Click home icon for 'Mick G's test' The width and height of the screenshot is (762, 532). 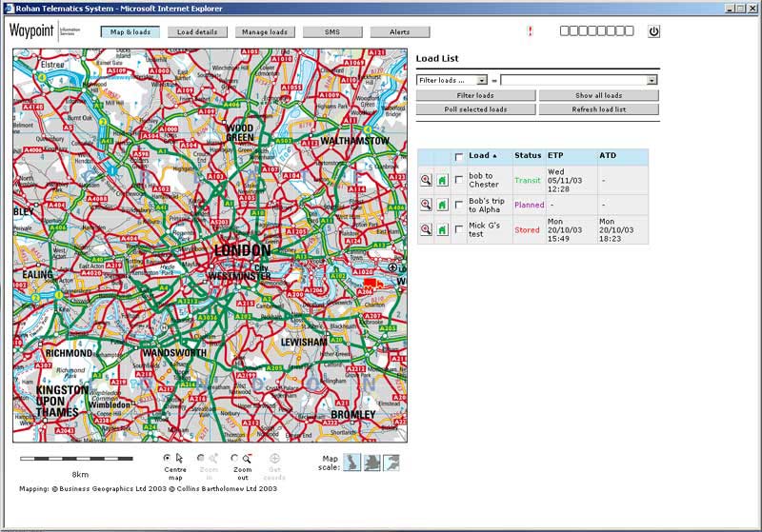442,229
